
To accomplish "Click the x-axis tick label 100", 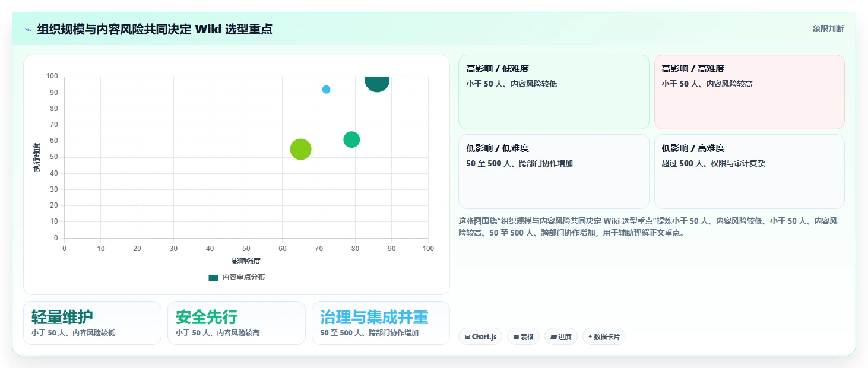I will [x=428, y=249].
